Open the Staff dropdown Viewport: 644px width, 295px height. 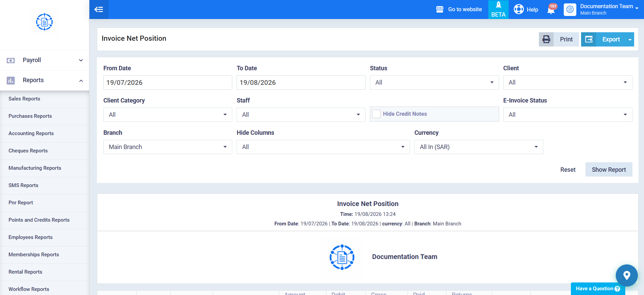tap(301, 115)
